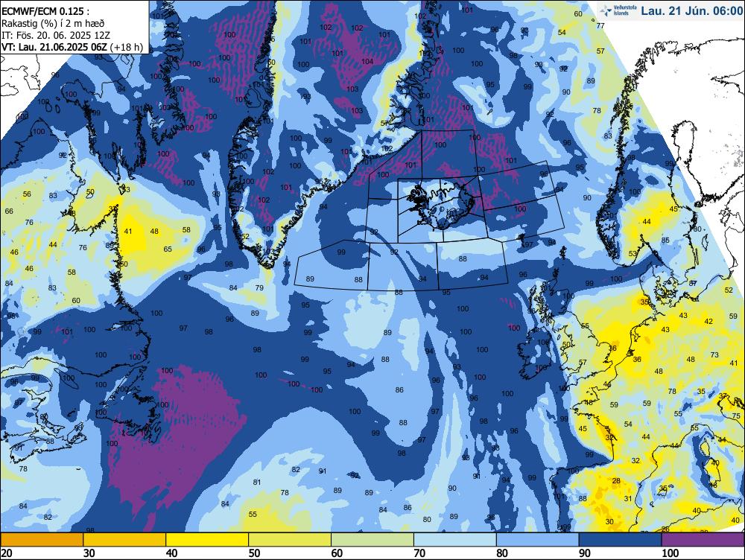Select the medium blue 80–90 legend swatch
745x560 pixels.
538,540
